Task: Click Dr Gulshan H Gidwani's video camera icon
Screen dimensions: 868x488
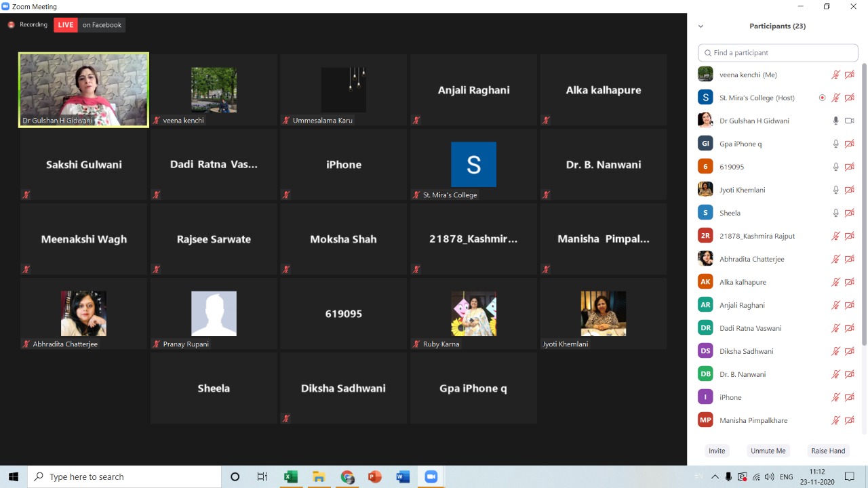Action: point(849,121)
